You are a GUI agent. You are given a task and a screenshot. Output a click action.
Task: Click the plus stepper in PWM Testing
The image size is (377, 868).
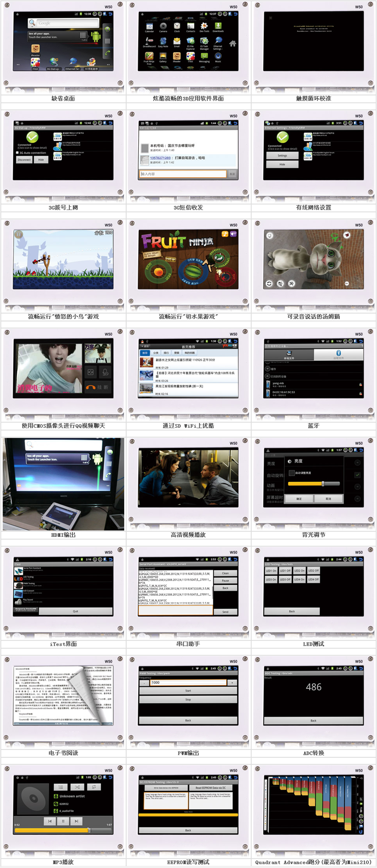click(x=232, y=683)
